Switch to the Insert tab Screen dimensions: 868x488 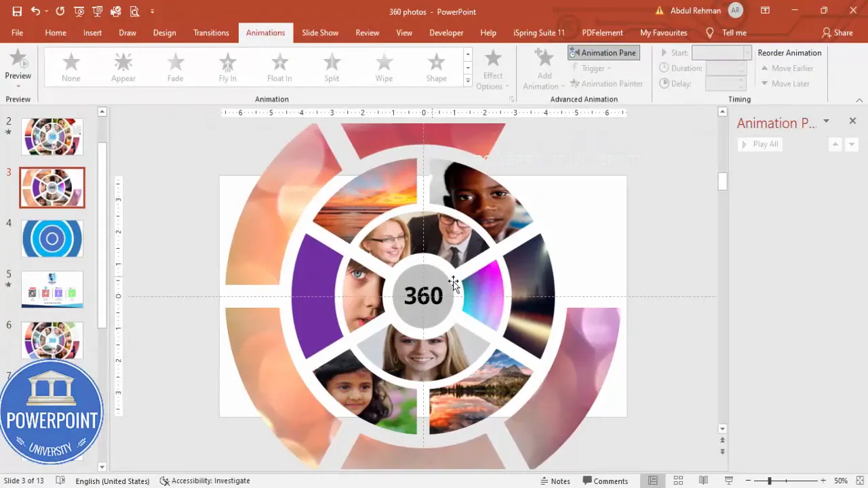coord(93,33)
